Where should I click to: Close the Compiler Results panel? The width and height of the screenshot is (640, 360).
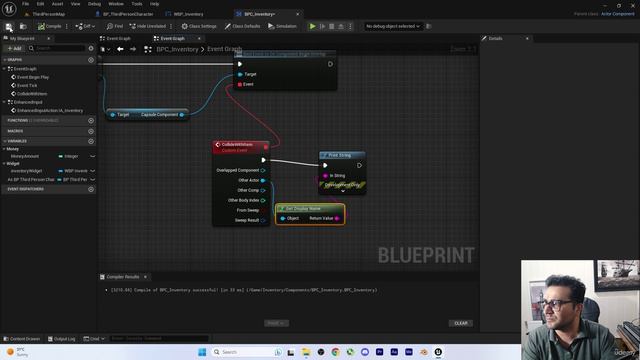(x=145, y=277)
